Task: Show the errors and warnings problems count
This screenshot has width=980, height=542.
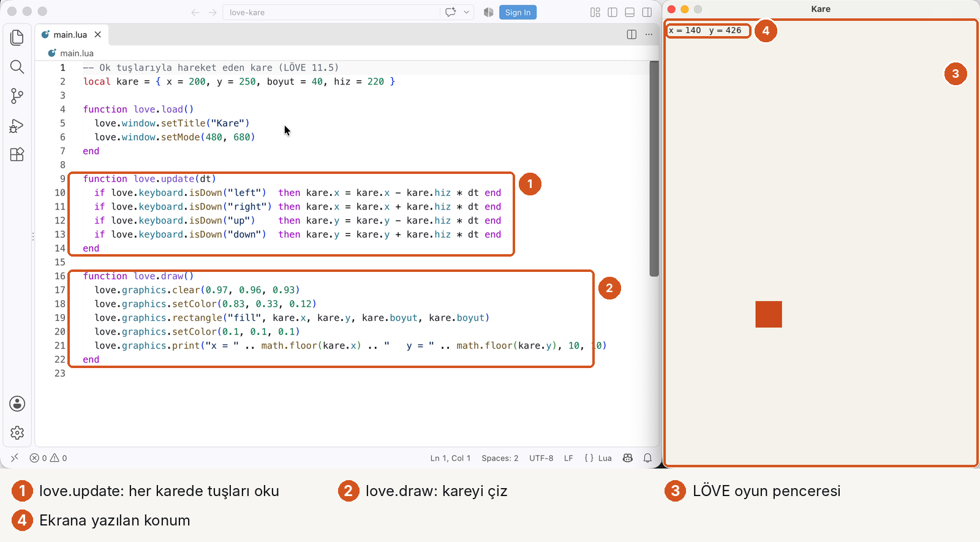Action: click(x=48, y=458)
